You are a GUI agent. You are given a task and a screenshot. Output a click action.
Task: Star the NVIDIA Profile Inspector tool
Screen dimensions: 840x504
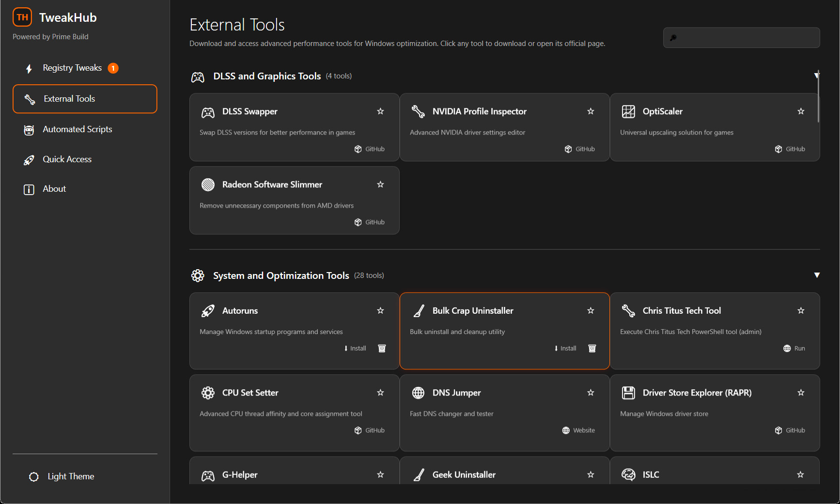click(x=591, y=111)
